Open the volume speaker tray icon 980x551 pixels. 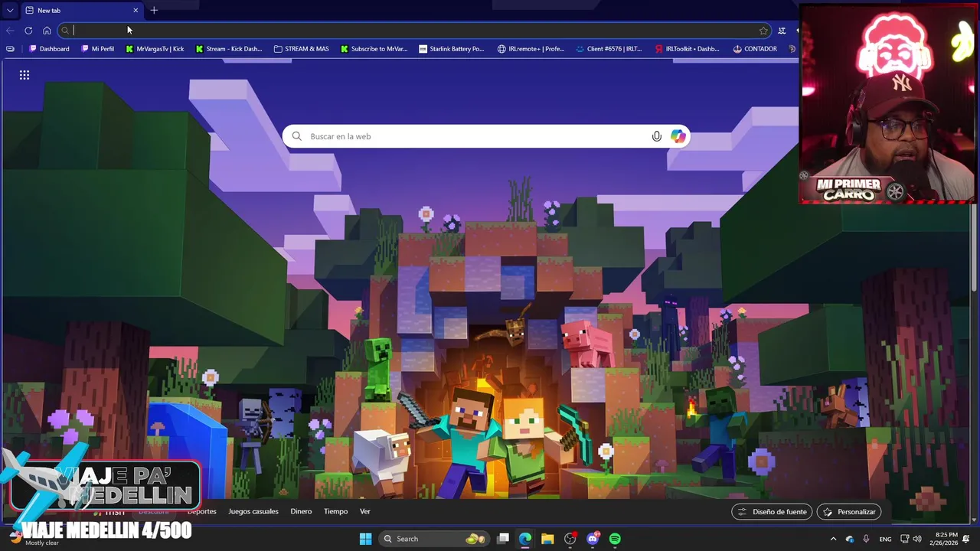pyautogui.click(x=917, y=539)
